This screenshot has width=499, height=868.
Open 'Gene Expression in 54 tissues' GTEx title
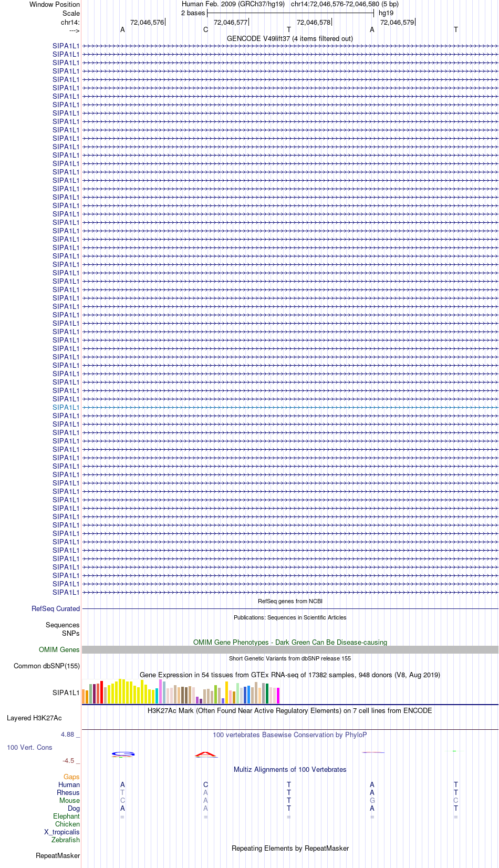290,675
